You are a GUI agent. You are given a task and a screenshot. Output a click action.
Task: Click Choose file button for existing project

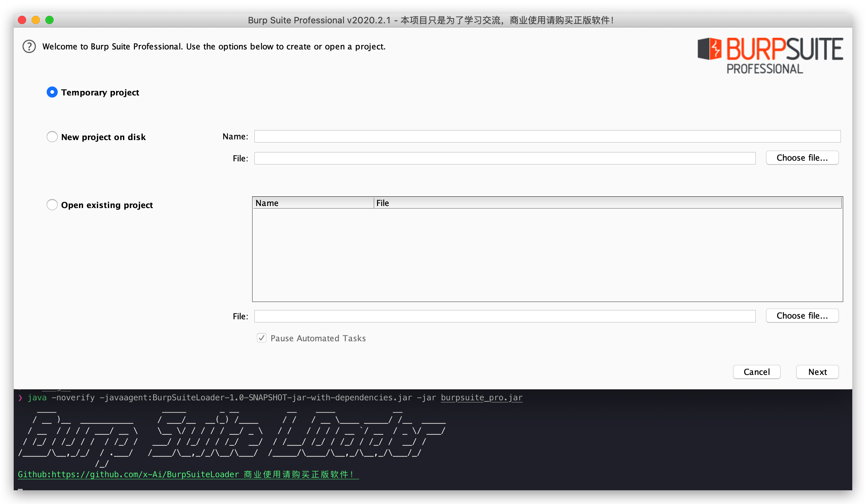point(802,315)
